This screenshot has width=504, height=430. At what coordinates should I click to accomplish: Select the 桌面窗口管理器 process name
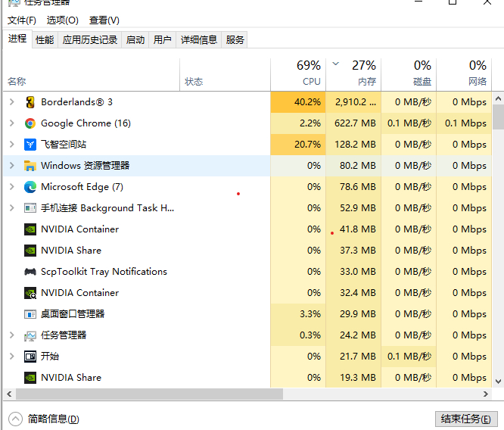73,314
